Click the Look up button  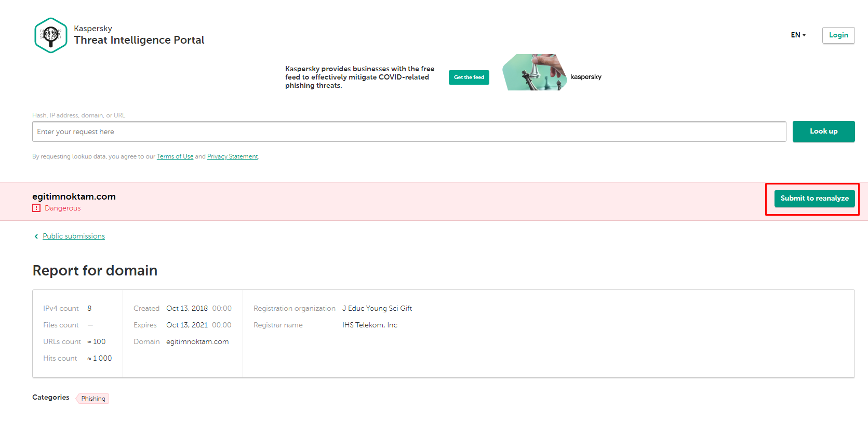coord(823,131)
